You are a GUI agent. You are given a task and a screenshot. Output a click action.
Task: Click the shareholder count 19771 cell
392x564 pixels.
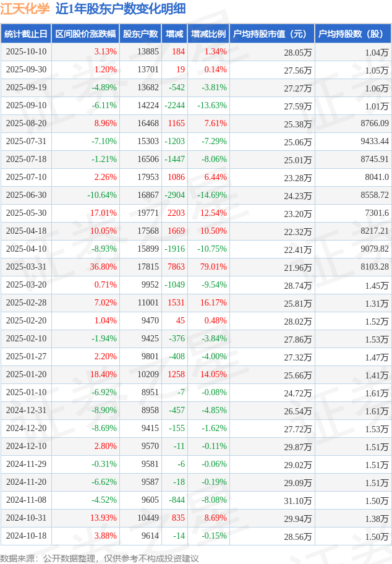pyautogui.click(x=148, y=213)
